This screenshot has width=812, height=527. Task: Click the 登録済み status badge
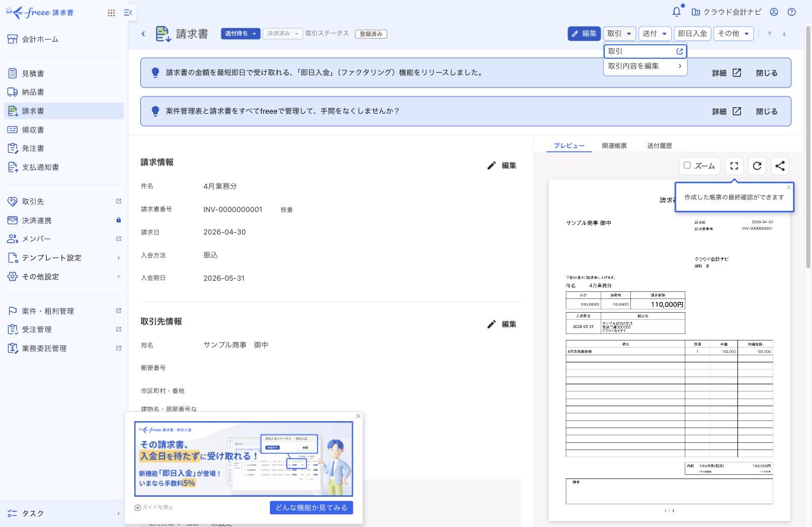pyautogui.click(x=371, y=34)
